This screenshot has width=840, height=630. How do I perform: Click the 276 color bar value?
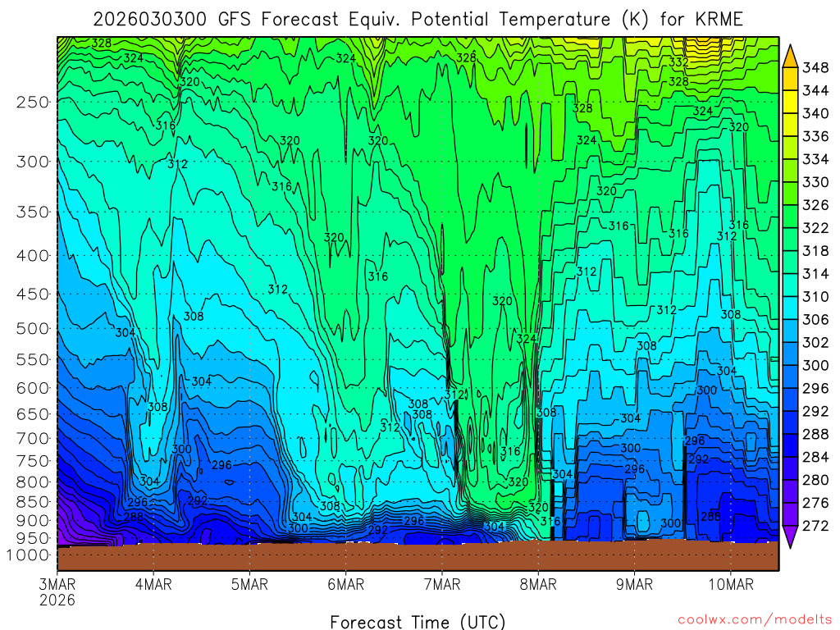coord(815,503)
